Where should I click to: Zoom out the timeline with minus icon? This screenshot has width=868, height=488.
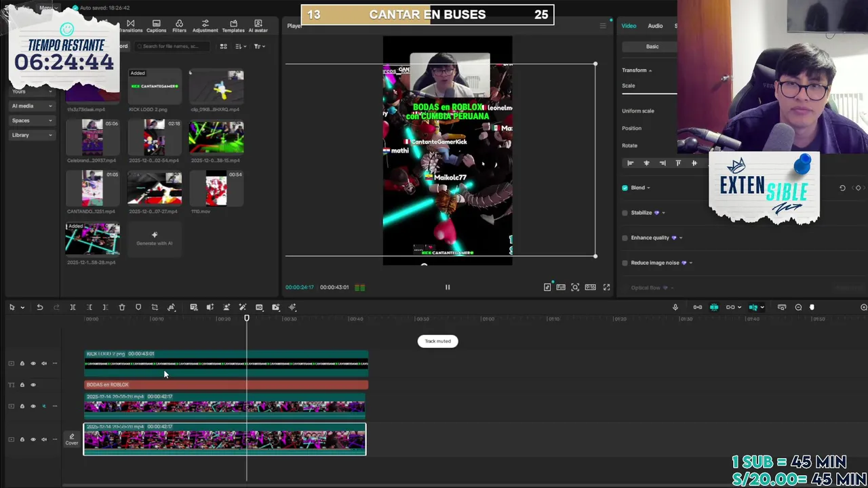click(798, 307)
